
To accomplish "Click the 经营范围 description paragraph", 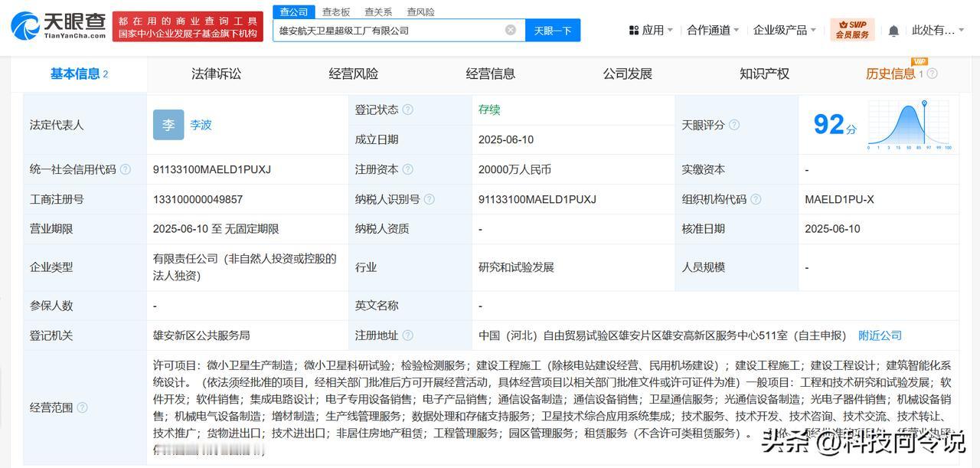I will pyautogui.click(x=552, y=407).
